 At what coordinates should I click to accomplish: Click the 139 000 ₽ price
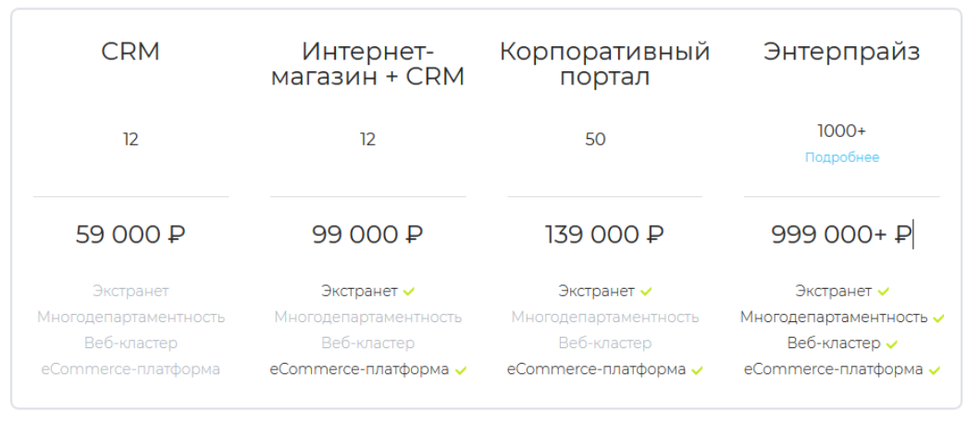pos(604,235)
